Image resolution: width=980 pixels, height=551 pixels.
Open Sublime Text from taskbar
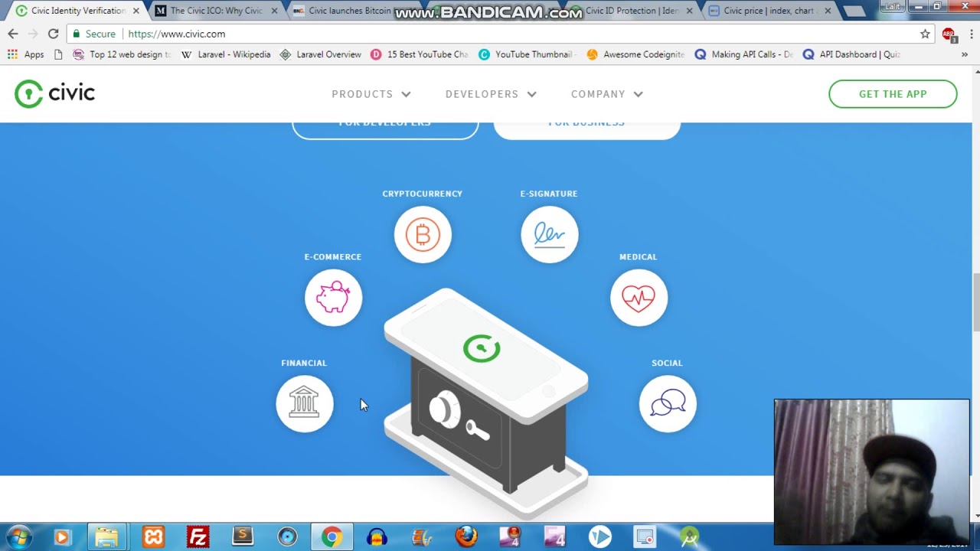coord(242,536)
